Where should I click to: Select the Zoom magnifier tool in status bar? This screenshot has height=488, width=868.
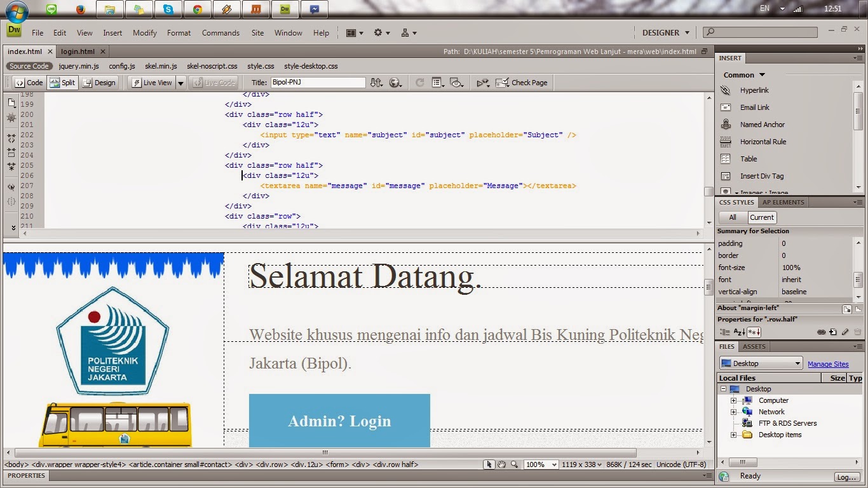coord(514,464)
